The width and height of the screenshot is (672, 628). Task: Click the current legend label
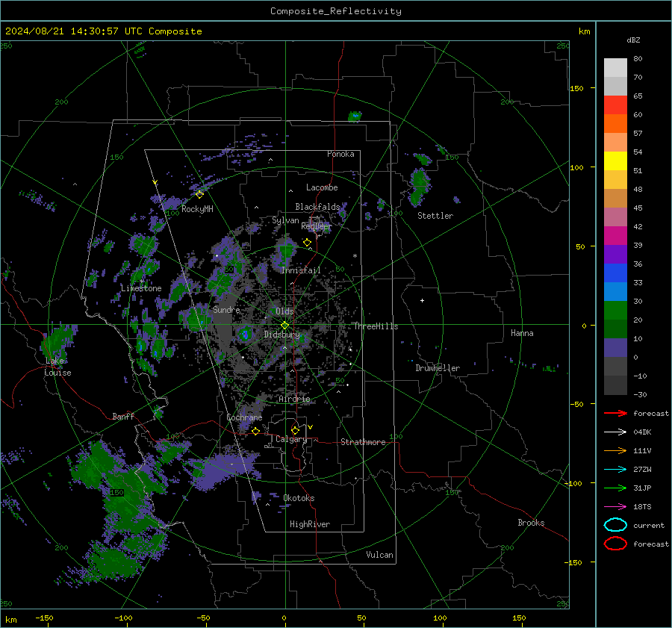pos(649,525)
